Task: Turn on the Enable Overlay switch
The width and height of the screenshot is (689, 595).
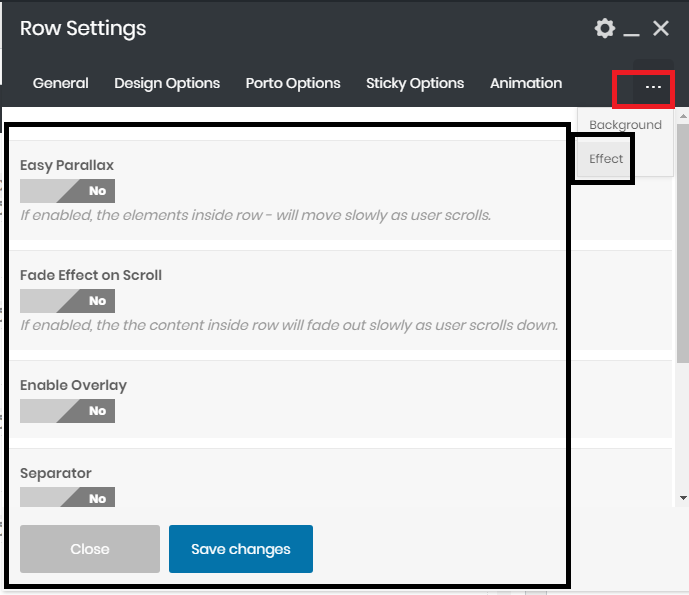Action: click(67, 411)
